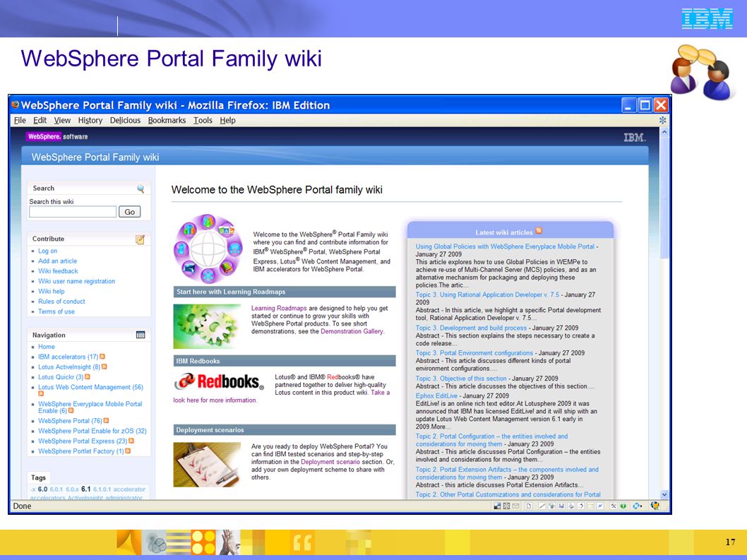Open the File menu
The height and width of the screenshot is (560, 747).
[x=20, y=120]
